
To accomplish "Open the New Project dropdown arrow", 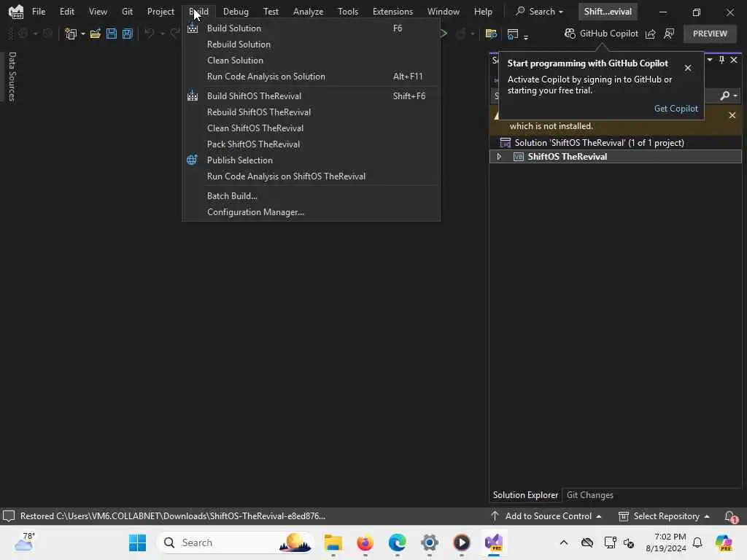I will pyautogui.click(x=83, y=34).
